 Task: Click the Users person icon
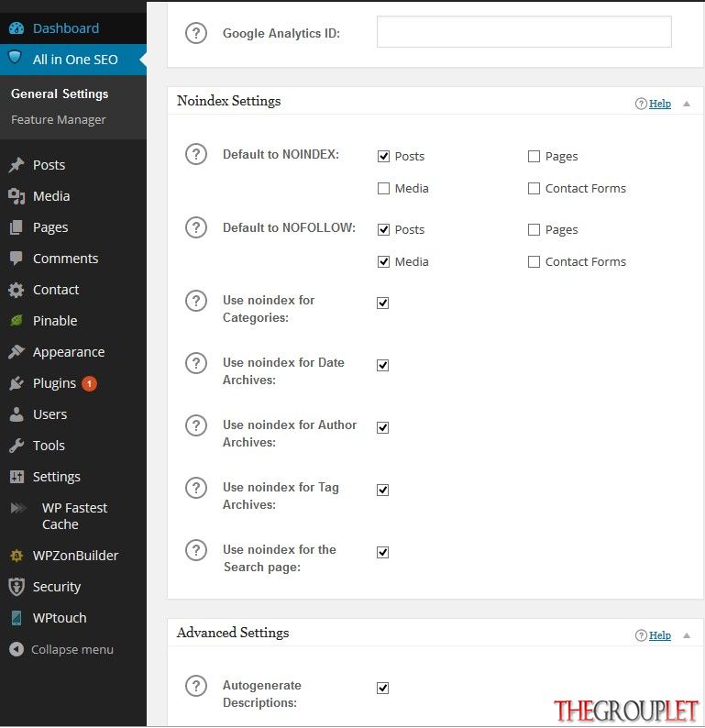[x=17, y=414]
